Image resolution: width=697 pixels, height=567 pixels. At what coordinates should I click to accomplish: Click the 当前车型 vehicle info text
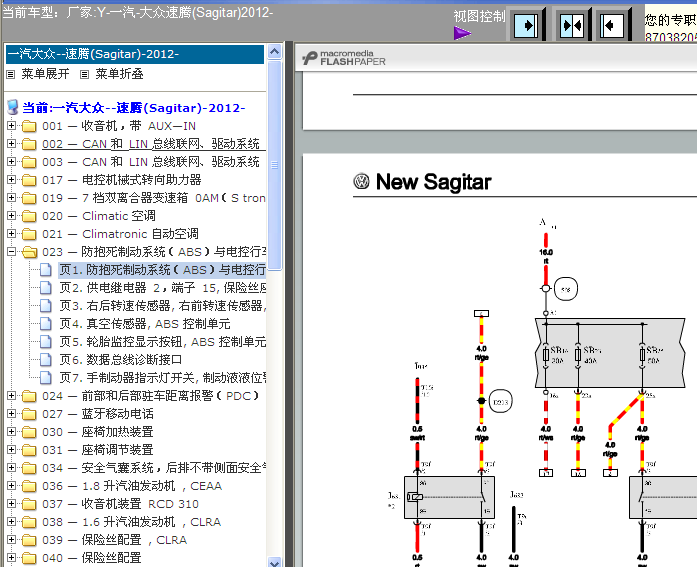[x=137, y=12]
